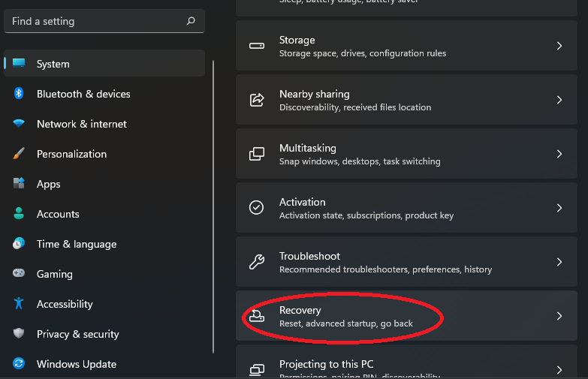Expand Troubleshoot chevron arrow
The image size is (588, 379).
pos(559,262)
